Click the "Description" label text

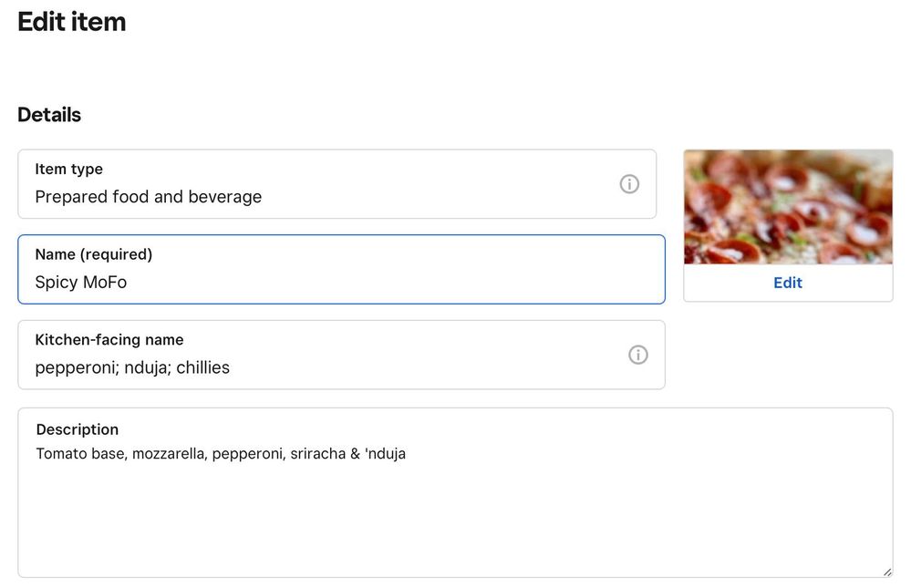click(x=78, y=429)
